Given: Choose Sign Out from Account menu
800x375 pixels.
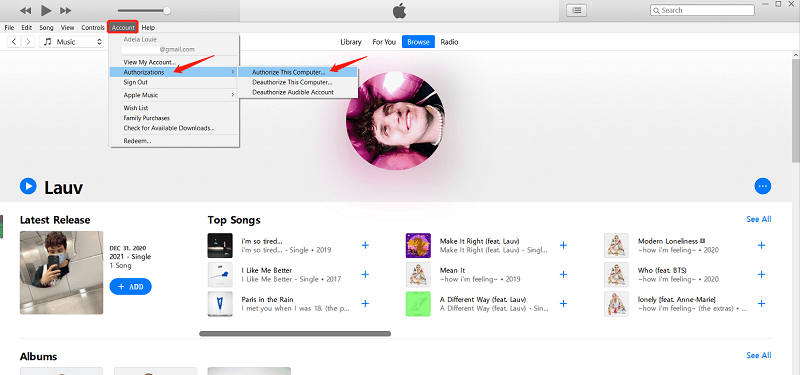Looking at the screenshot, I should (x=174, y=82).
